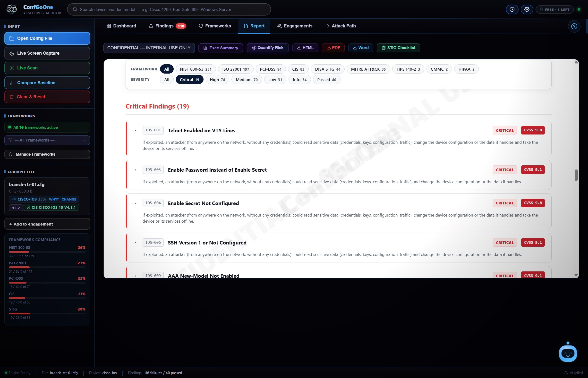The image size is (588, 378).
Task: Filter framework by NIST 800-53
Action: tap(196, 69)
